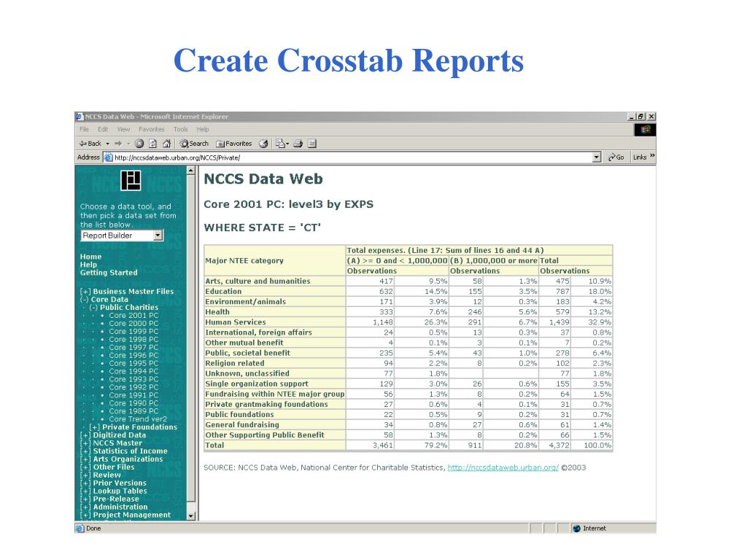Click sidebar scrollbar up arrow
747x560 pixels.
click(x=191, y=171)
